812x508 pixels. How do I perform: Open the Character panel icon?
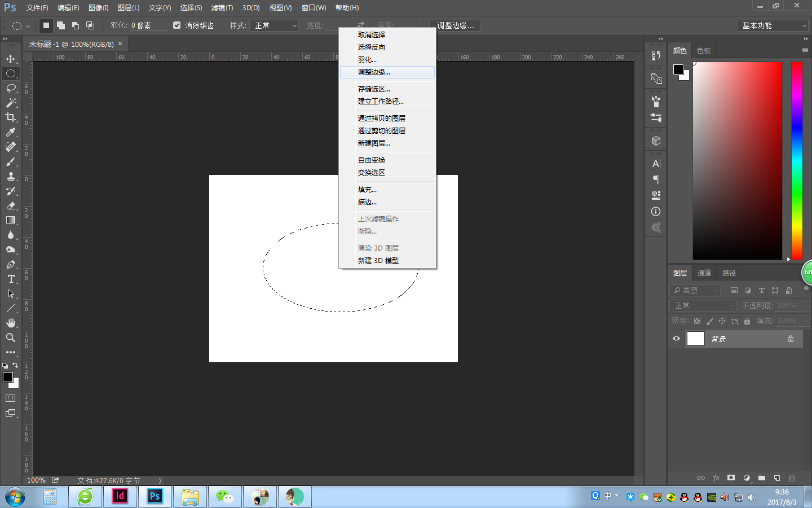656,164
